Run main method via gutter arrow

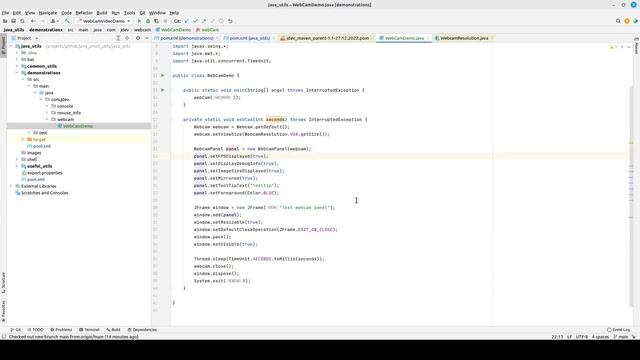click(x=162, y=90)
